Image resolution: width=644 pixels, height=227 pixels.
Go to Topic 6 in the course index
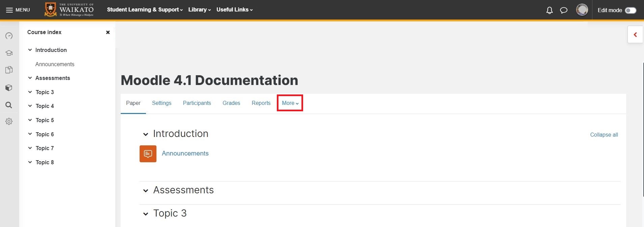45,134
